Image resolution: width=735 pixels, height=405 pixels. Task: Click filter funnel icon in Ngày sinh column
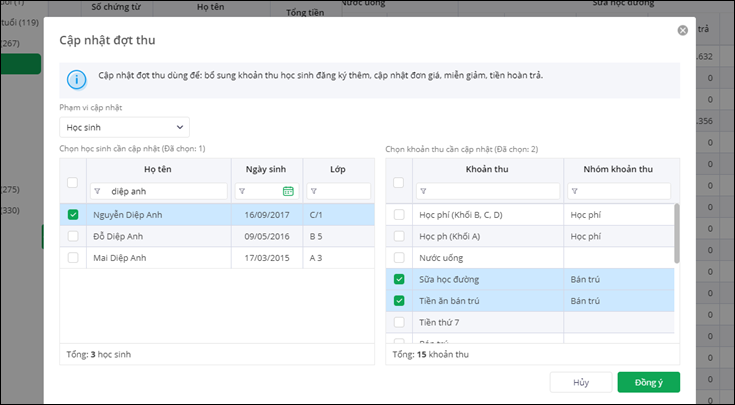pos(242,191)
